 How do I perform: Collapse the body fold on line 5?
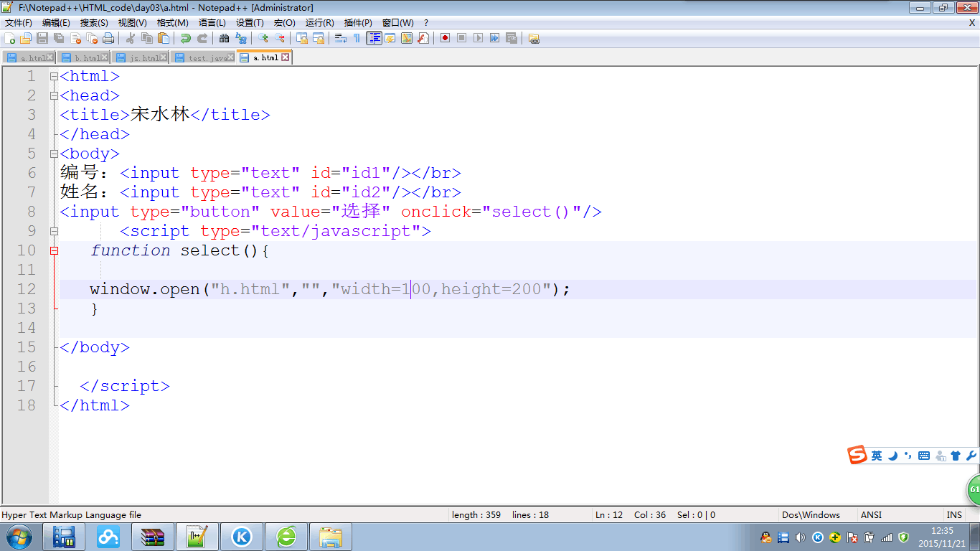pos(54,154)
